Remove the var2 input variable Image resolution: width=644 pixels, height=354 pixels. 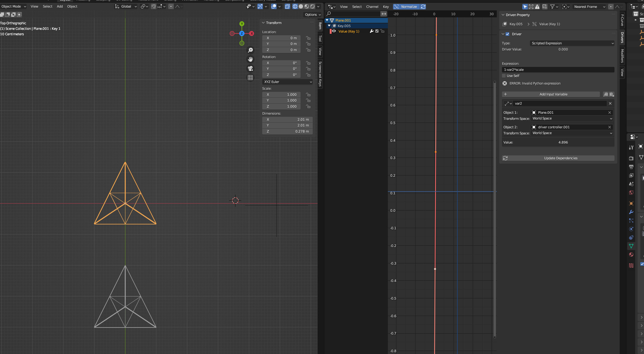point(610,103)
